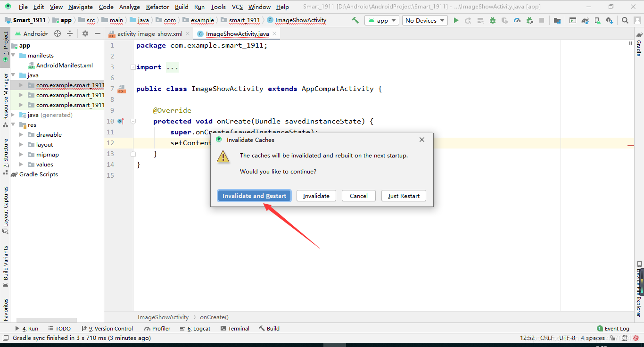The image size is (644, 347).
Task: Open the SDK Manager toolbar icon
Action: click(x=610, y=20)
